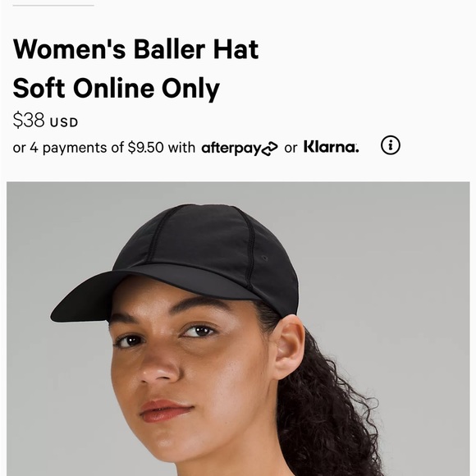Open the payment info circle icon
Viewport: 476px width, 476px height.
tap(391, 145)
